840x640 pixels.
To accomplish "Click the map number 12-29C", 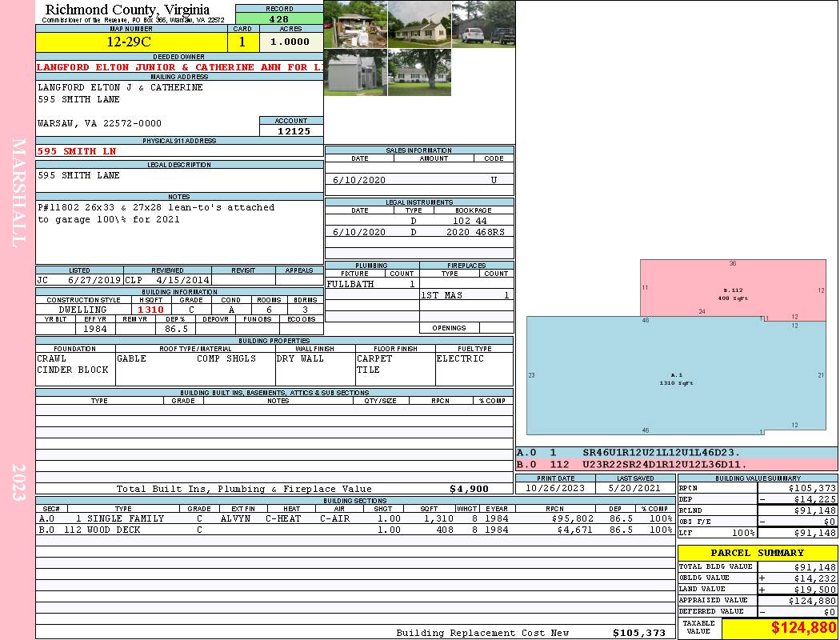I will [129, 42].
